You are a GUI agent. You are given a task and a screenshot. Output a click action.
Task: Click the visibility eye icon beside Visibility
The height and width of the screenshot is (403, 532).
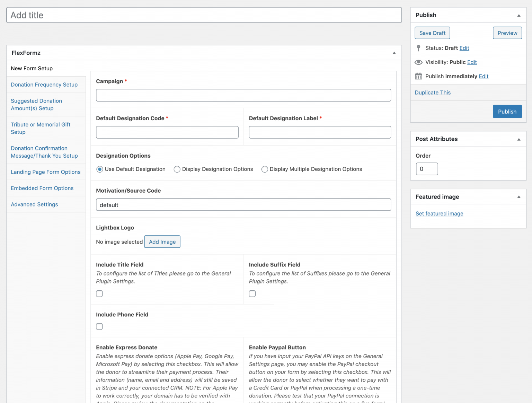coord(418,62)
